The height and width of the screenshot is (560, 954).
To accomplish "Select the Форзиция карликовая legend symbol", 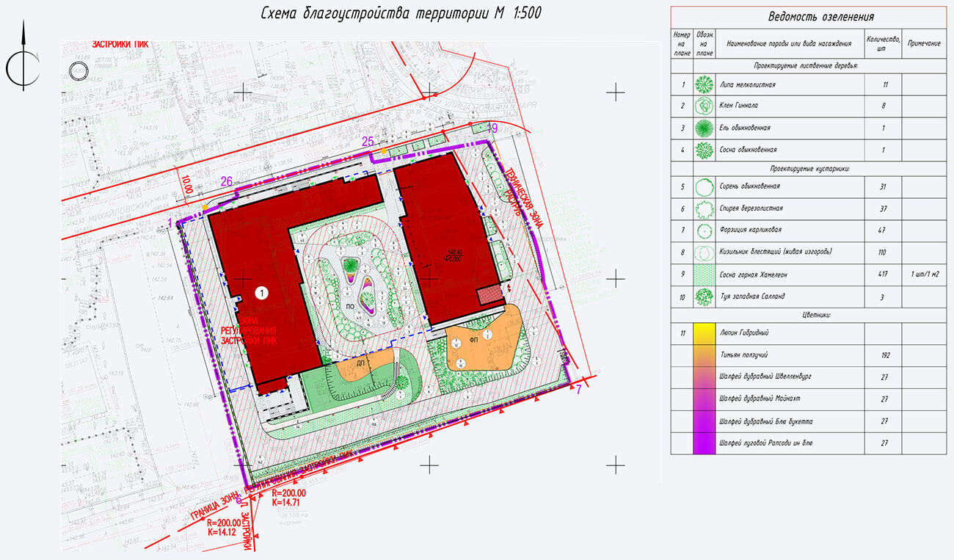I will (704, 230).
